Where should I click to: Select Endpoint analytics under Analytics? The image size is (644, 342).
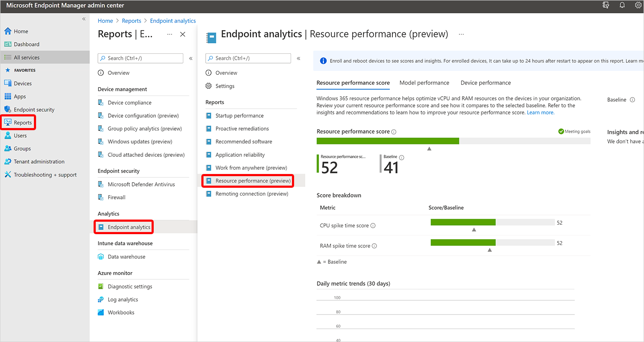pos(126,226)
